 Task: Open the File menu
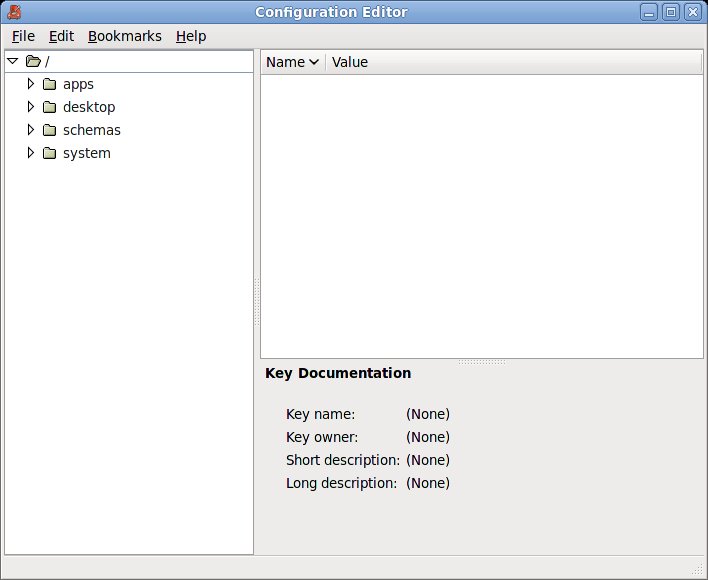click(x=23, y=36)
